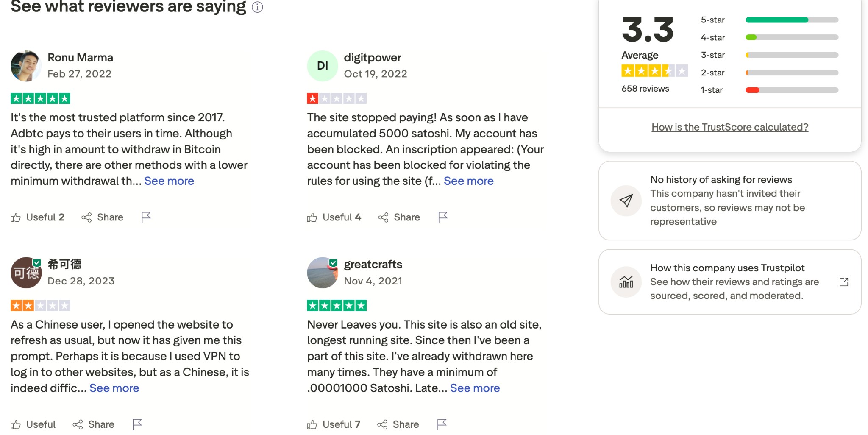Click the info icon beside reviewers heading
The image size is (868, 435).
pos(257,7)
